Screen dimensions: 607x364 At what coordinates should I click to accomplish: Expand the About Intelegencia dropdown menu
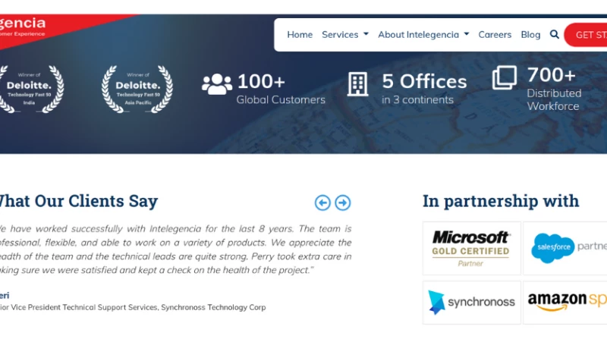[423, 35]
